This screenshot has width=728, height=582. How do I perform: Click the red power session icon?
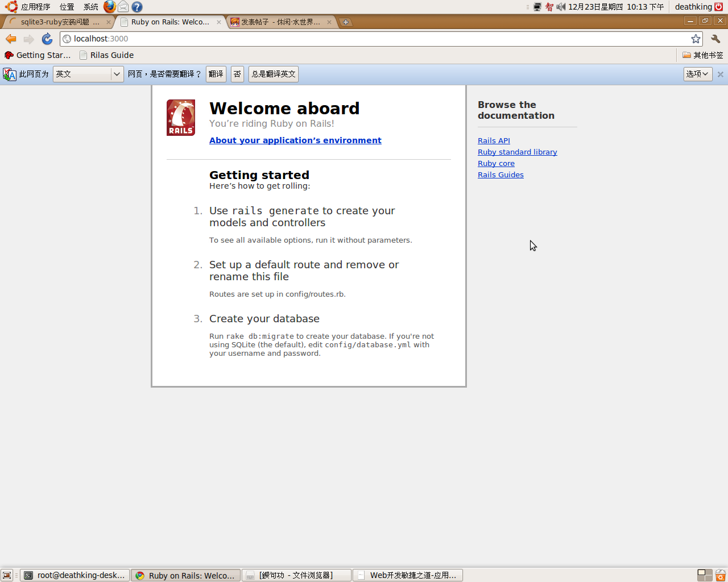(719, 7)
